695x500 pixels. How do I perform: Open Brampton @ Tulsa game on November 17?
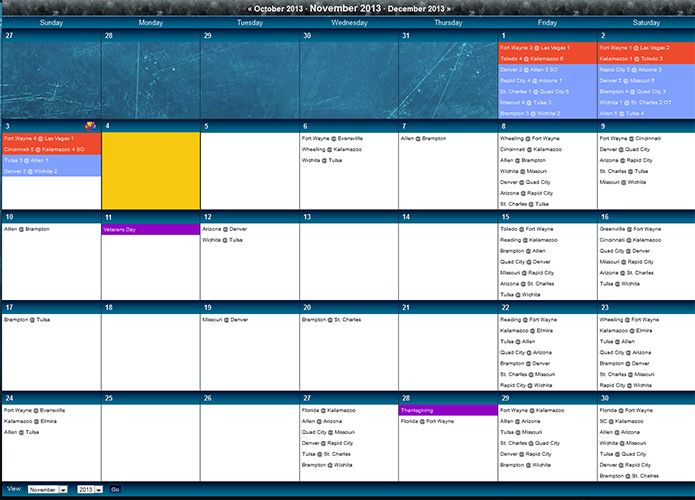point(27,320)
